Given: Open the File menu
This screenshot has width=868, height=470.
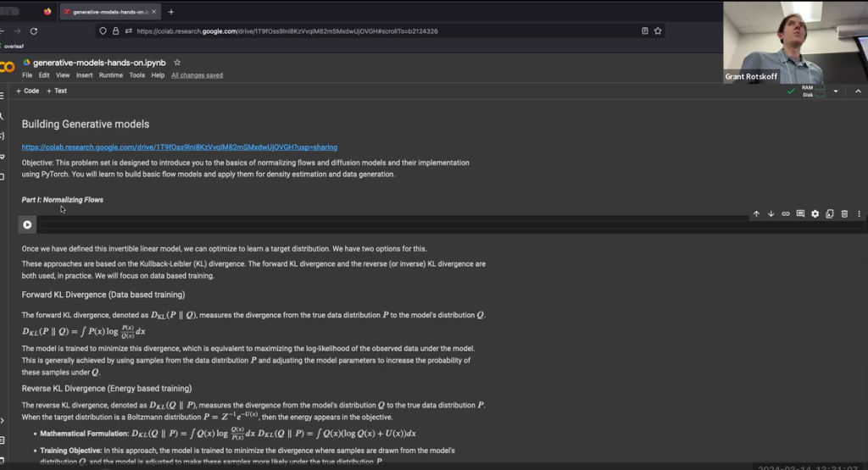Looking at the screenshot, I should 27,75.
